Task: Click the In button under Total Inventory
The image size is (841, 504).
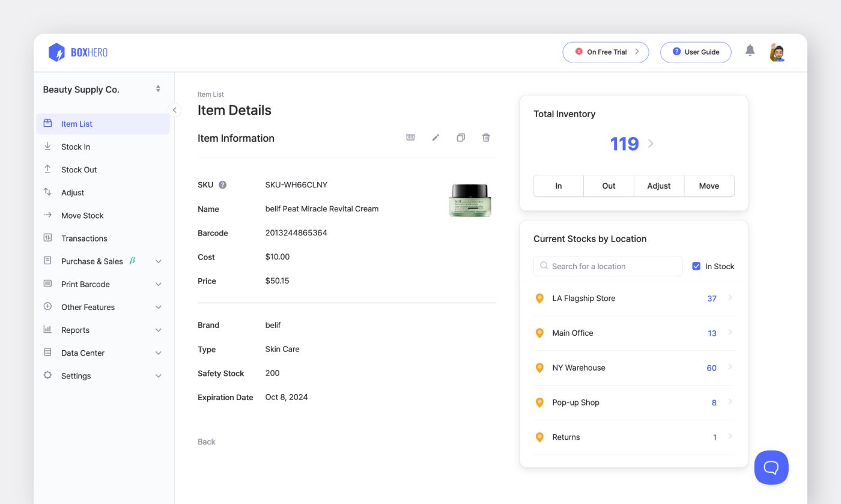Action: (558, 186)
